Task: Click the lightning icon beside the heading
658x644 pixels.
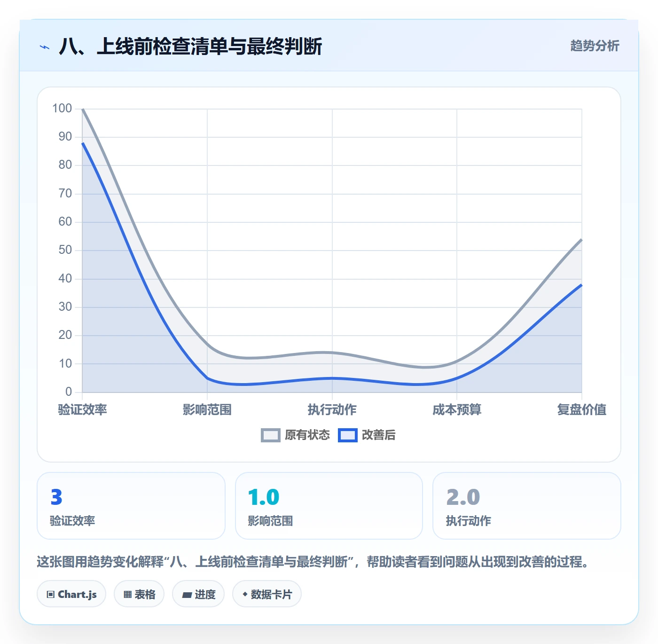Action: pyautogui.click(x=45, y=47)
